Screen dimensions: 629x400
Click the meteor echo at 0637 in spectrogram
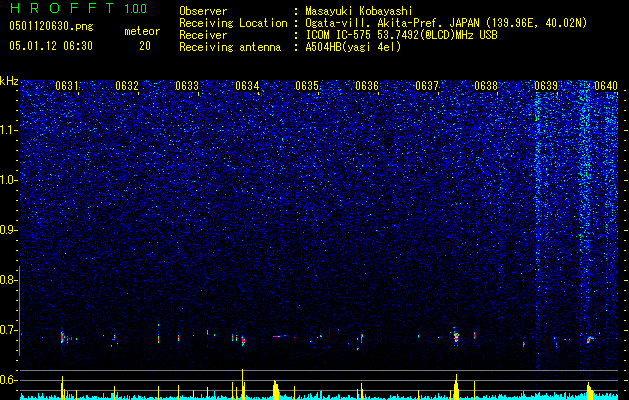point(456,336)
